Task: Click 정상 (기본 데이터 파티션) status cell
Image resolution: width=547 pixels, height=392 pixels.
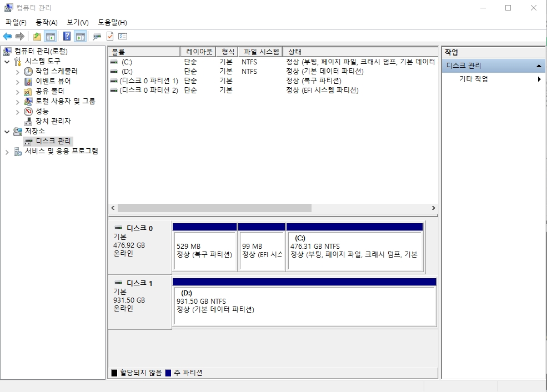Action: (x=325, y=71)
